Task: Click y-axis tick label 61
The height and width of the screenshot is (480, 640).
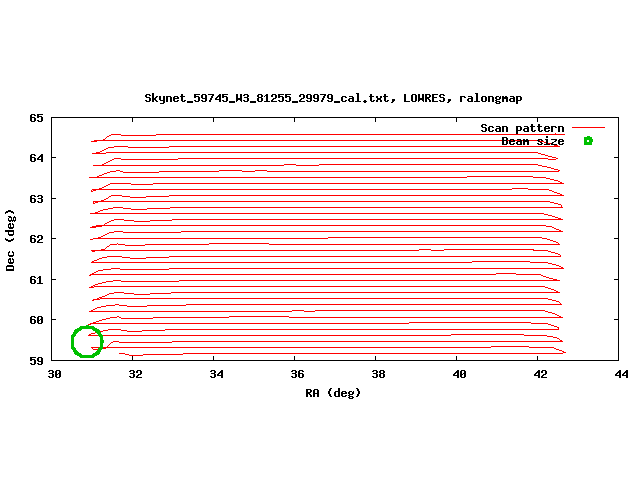Action: (36, 280)
